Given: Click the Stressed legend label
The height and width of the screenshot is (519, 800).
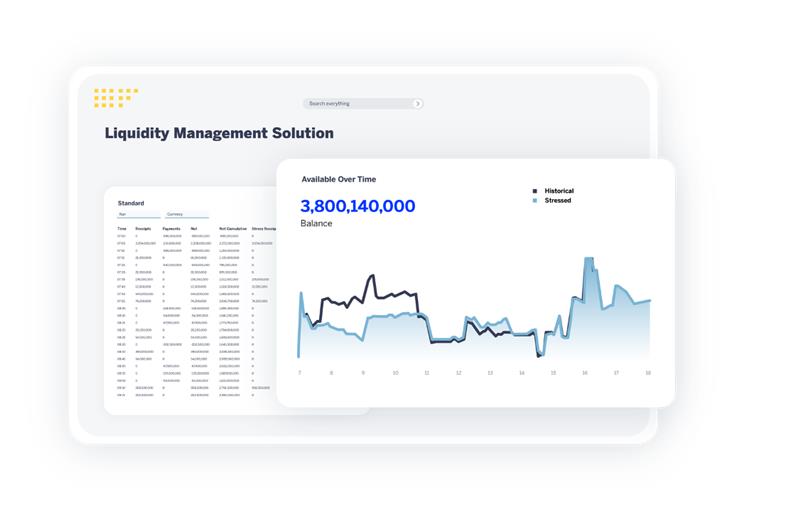Looking at the screenshot, I should coord(558,201).
